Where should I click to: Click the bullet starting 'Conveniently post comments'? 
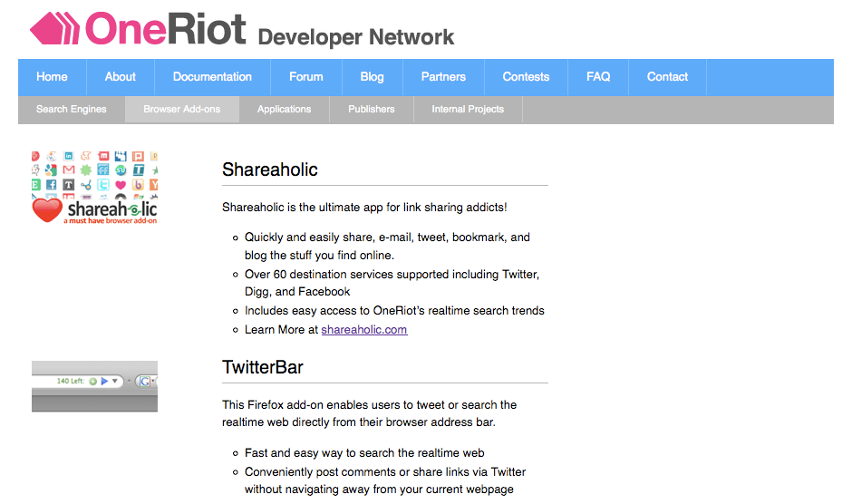pyautogui.click(x=385, y=480)
